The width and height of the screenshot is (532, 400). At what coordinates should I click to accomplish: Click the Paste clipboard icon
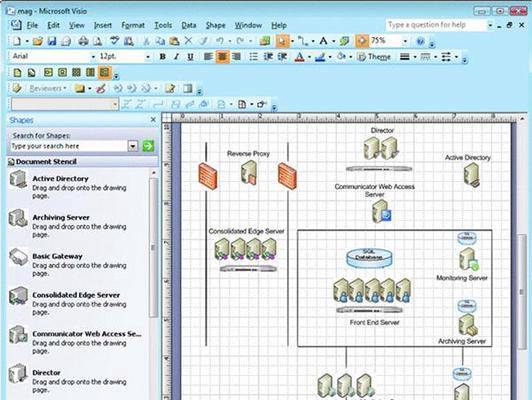click(x=174, y=41)
